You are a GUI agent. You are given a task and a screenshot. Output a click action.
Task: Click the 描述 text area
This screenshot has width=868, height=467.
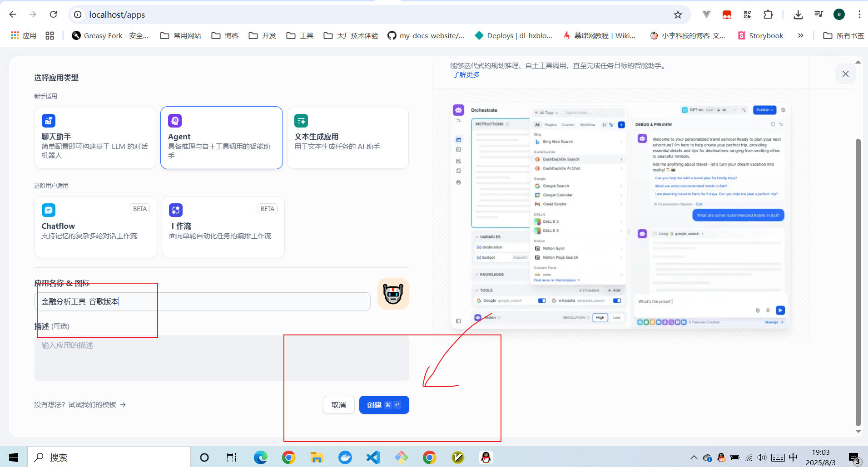[222, 358]
